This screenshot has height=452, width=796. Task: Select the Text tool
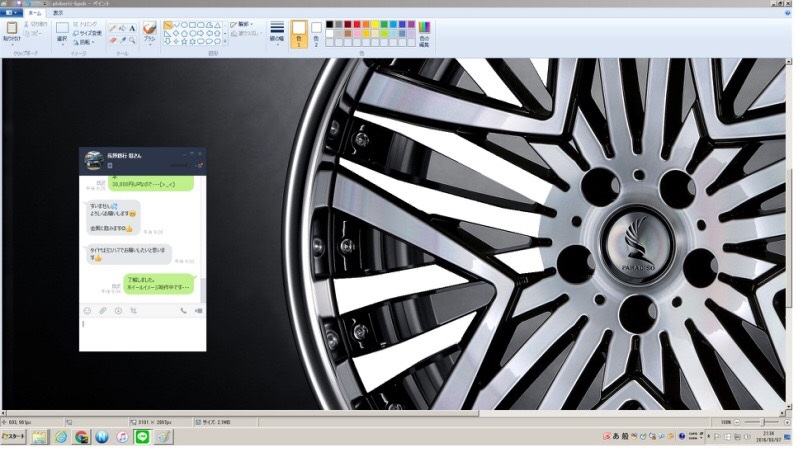pyautogui.click(x=132, y=28)
